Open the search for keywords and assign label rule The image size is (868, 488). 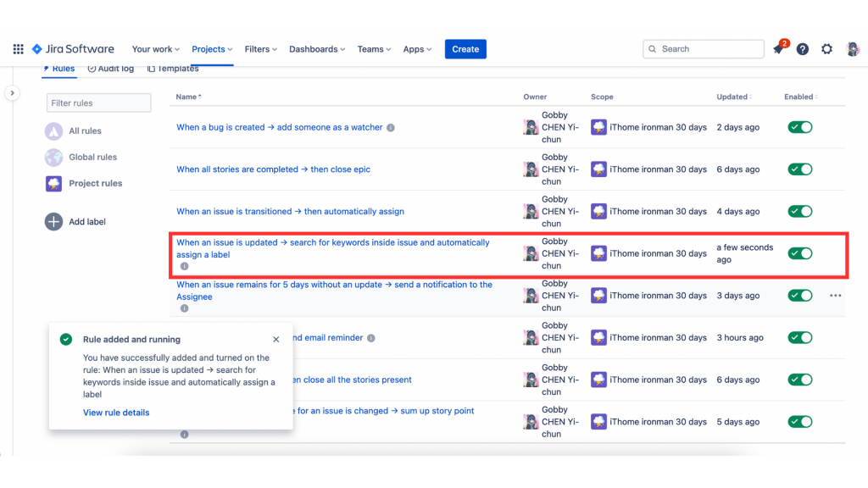click(x=332, y=248)
